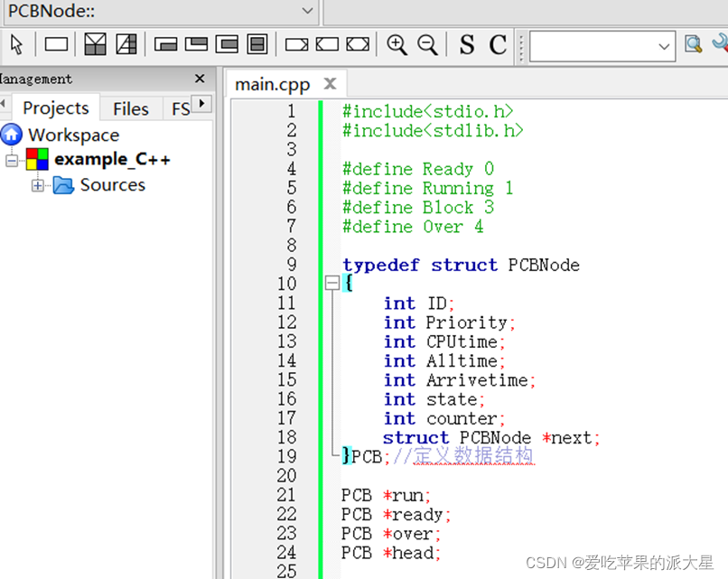The width and height of the screenshot is (728, 579).
Task: Click the 'int ID;' code line
Action: 419,304
